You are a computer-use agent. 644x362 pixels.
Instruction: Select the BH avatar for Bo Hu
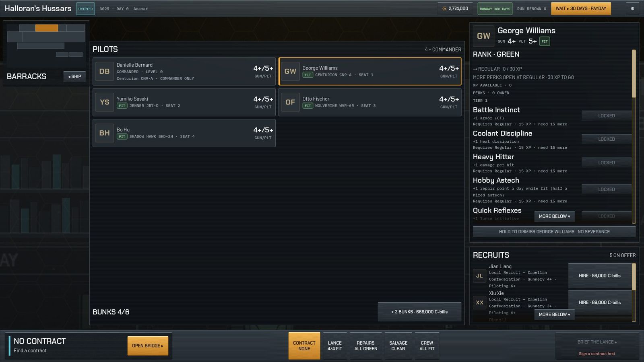point(104,133)
